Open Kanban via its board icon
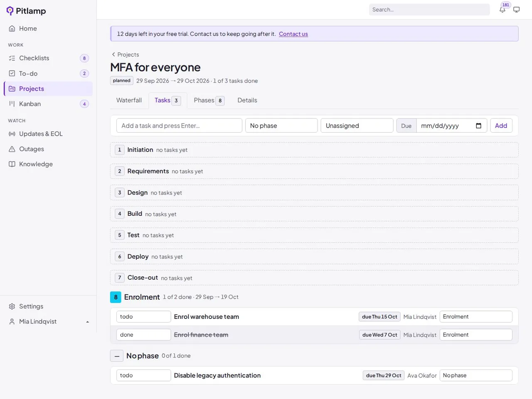This screenshot has width=532, height=399. point(12,104)
